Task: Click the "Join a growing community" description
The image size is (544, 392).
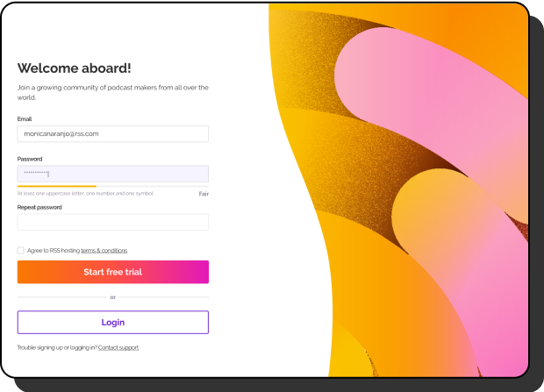Action: (112, 92)
